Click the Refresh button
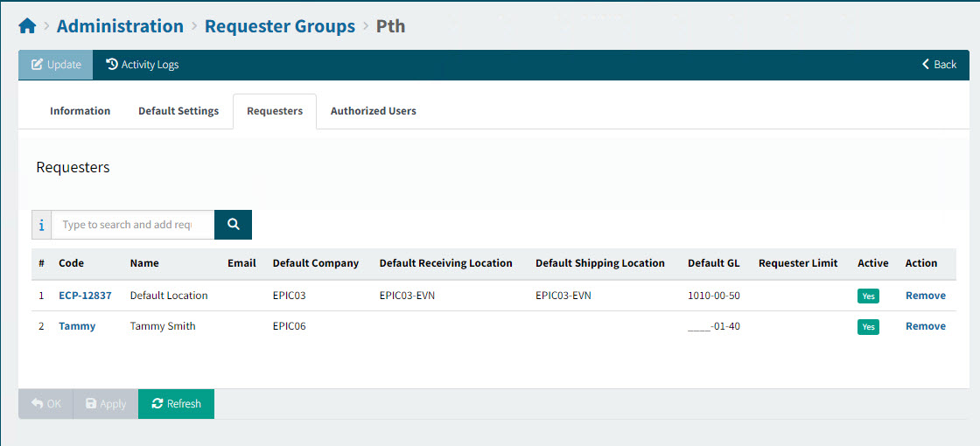Screen dimensions: 980x446 176,404
